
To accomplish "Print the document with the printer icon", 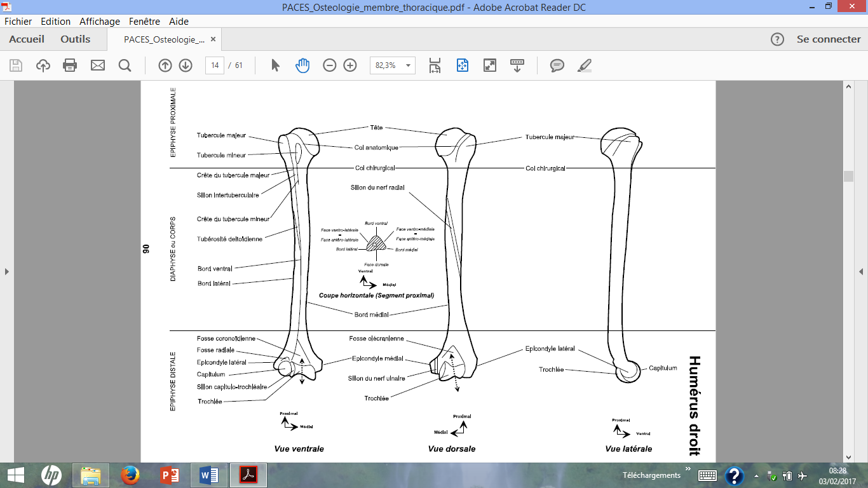I will [x=70, y=65].
